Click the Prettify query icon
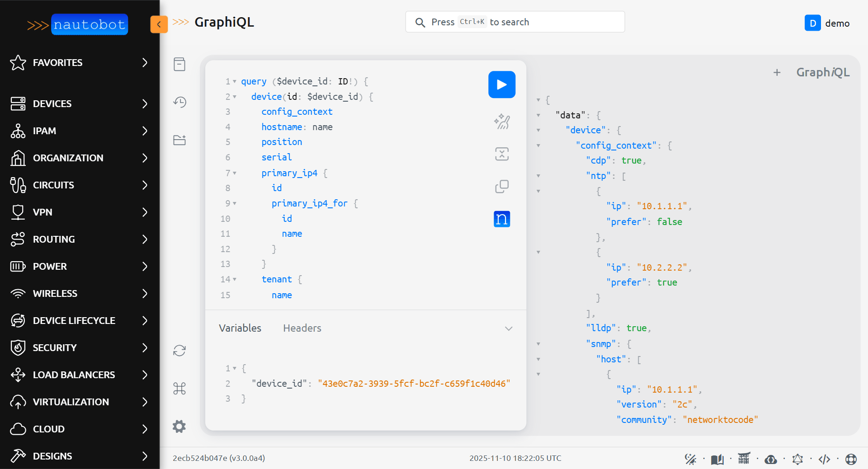The image size is (868, 469). click(501, 122)
